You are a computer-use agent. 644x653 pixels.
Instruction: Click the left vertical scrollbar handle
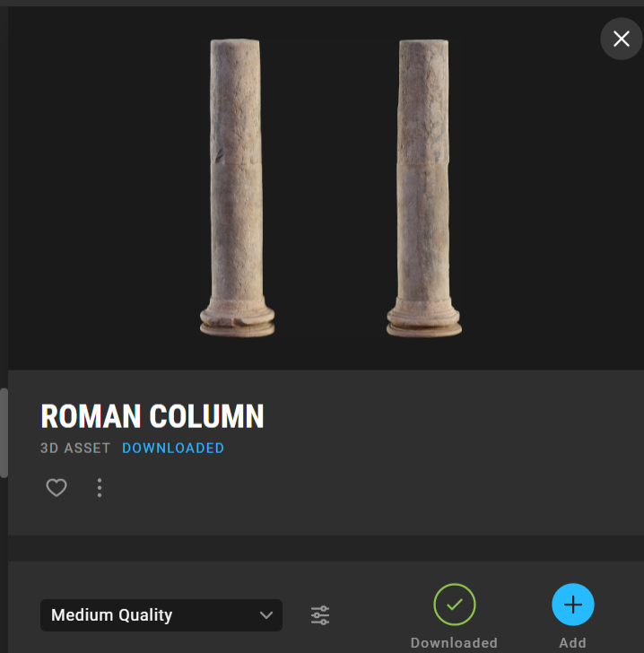[x=4, y=432]
